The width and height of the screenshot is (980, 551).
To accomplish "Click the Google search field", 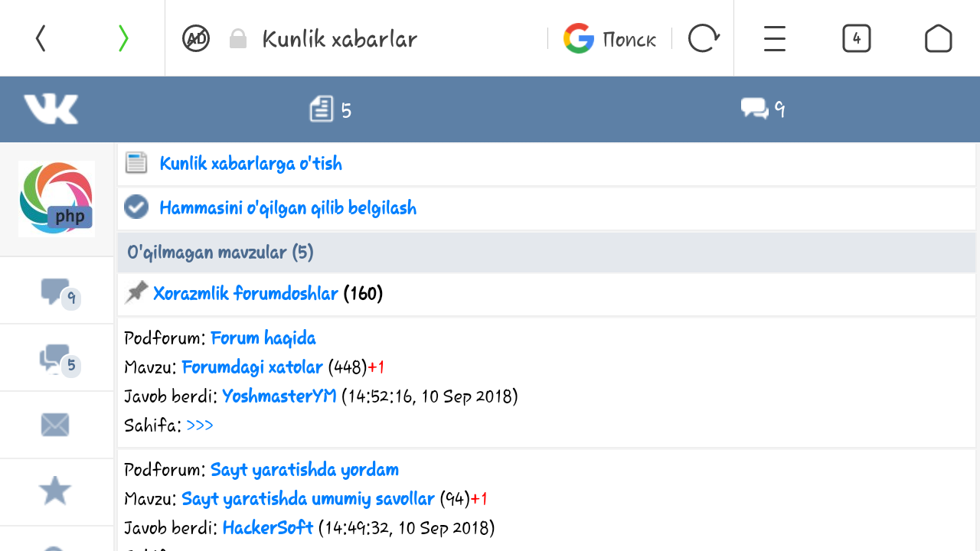I will (610, 38).
